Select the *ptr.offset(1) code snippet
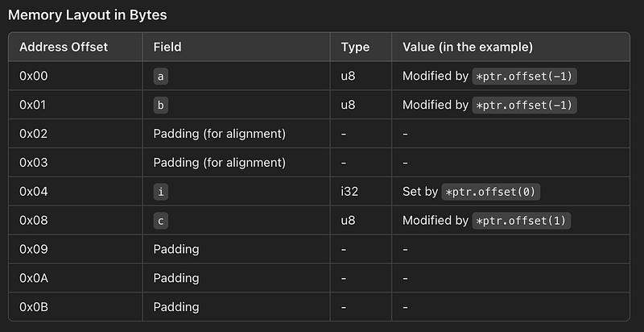This screenshot has height=332, width=644. (x=521, y=221)
